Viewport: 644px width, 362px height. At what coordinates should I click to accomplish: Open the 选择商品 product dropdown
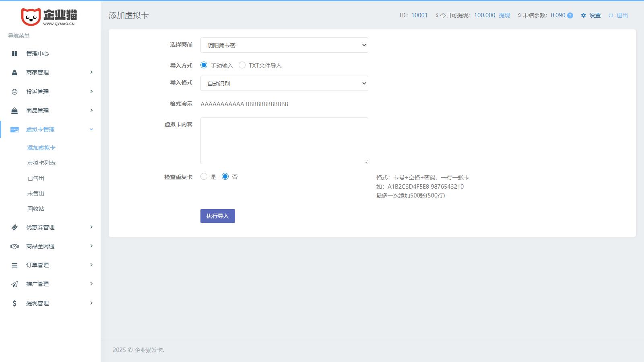[284, 45]
